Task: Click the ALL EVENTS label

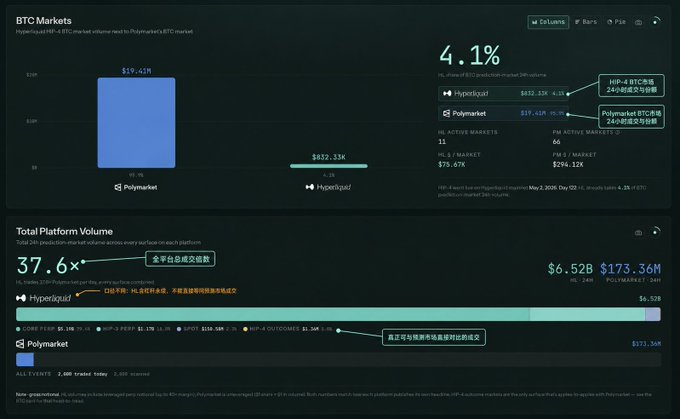Action: [x=33, y=374]
